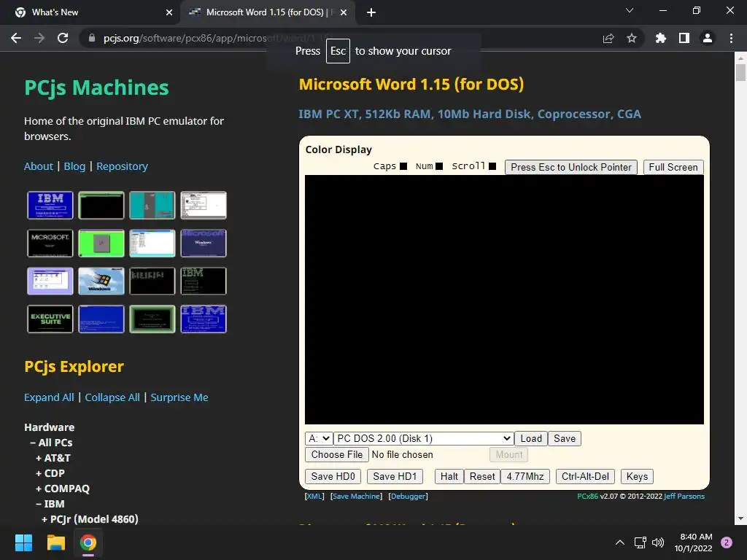
Task: Click the Full Screen button
Action: (673, 167)
